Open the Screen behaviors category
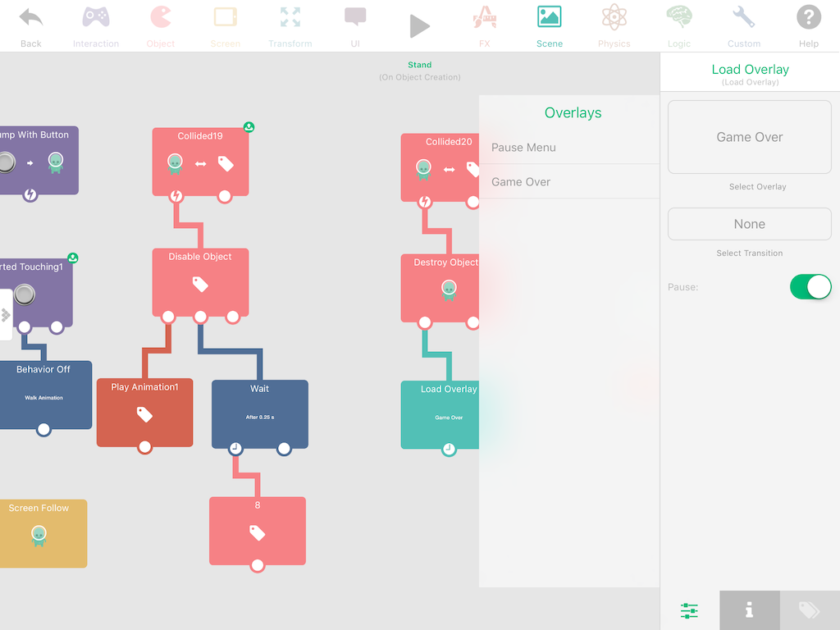The height and width of the screenshot is (630, 840). coord(225,27)
